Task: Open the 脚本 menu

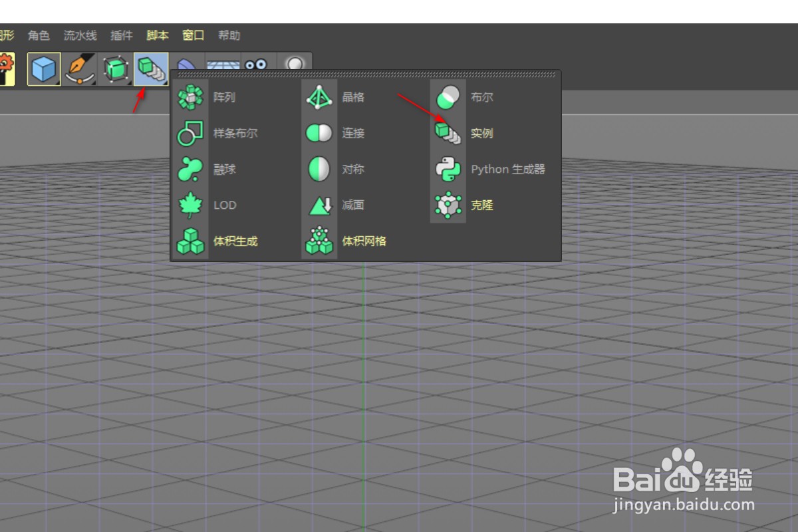Action: [158, 35]
